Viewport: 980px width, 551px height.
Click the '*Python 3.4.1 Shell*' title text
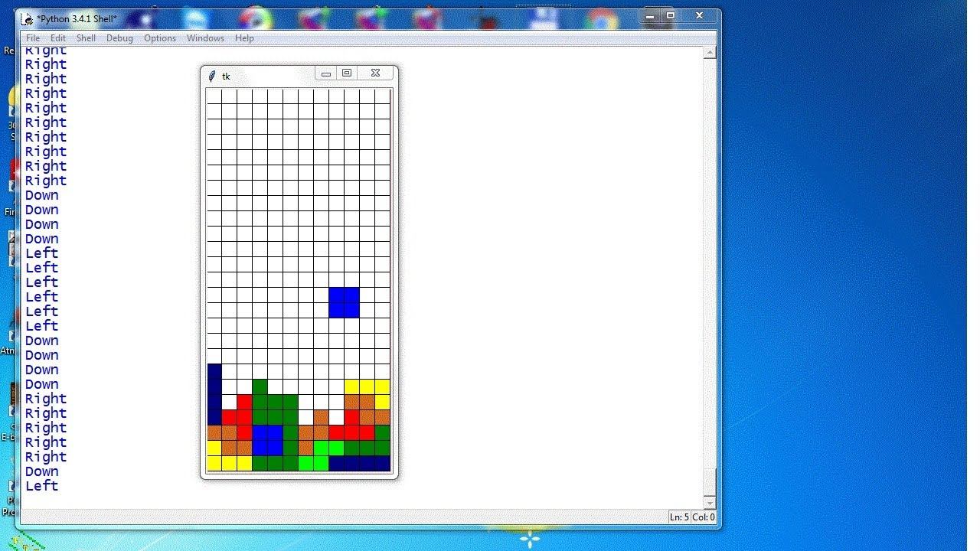tap(77, 18)
